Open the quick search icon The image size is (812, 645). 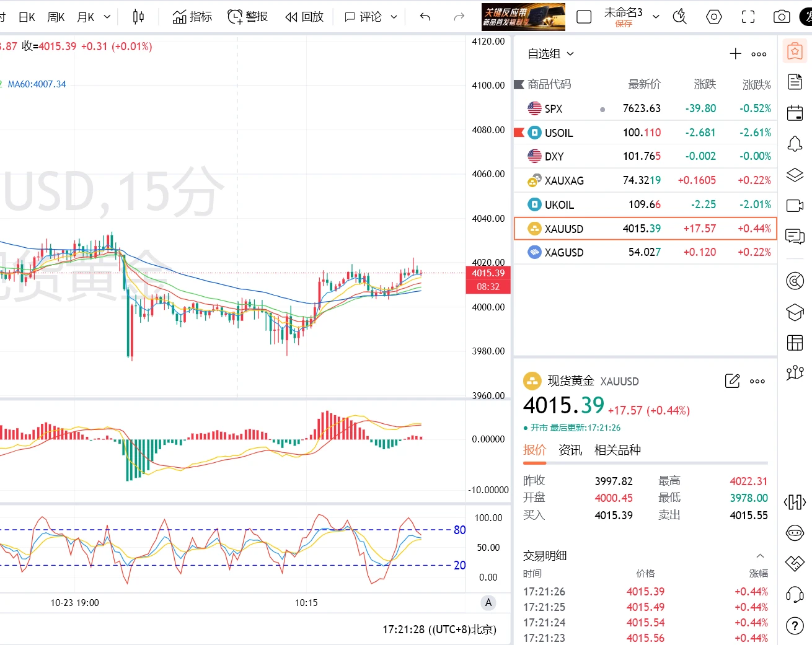680,17
